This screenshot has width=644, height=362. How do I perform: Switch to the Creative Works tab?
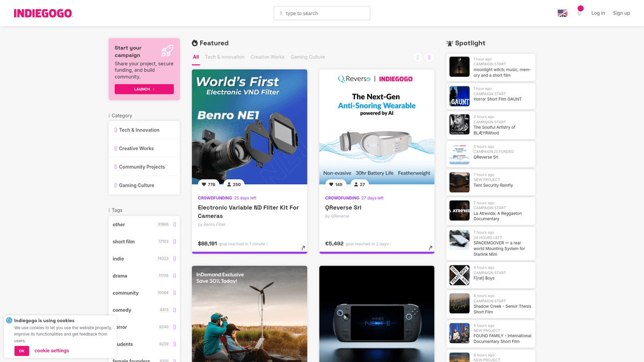pos(267,57)
